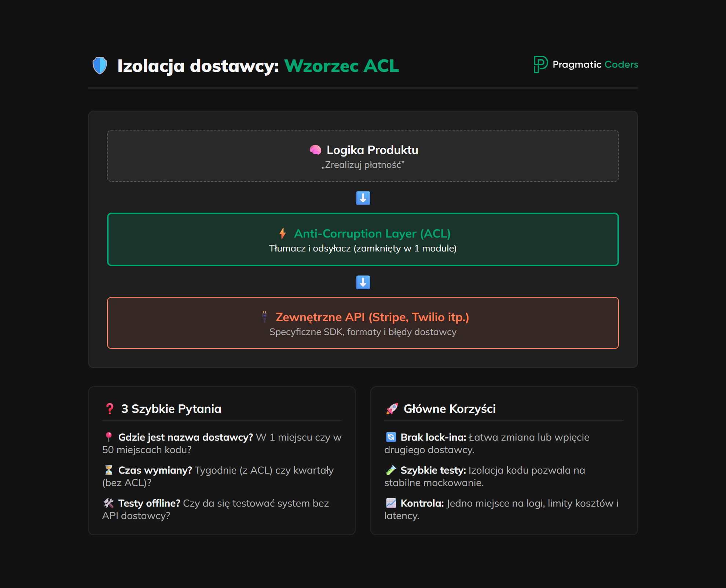
Task: Click the pink brain icon
Action: click(x=315, y=150)
